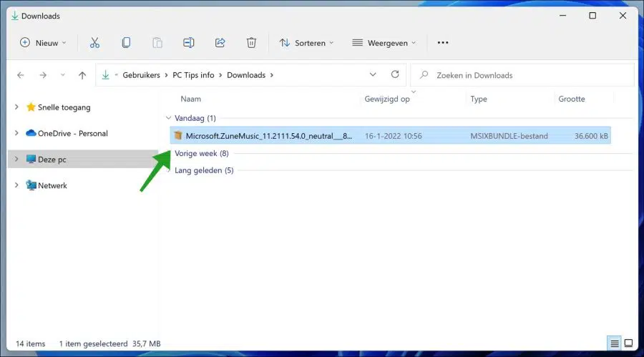Viewport: 644px width, 357px height.
Task: Open the Weergeven dropdown
Action: coord(384,43)
